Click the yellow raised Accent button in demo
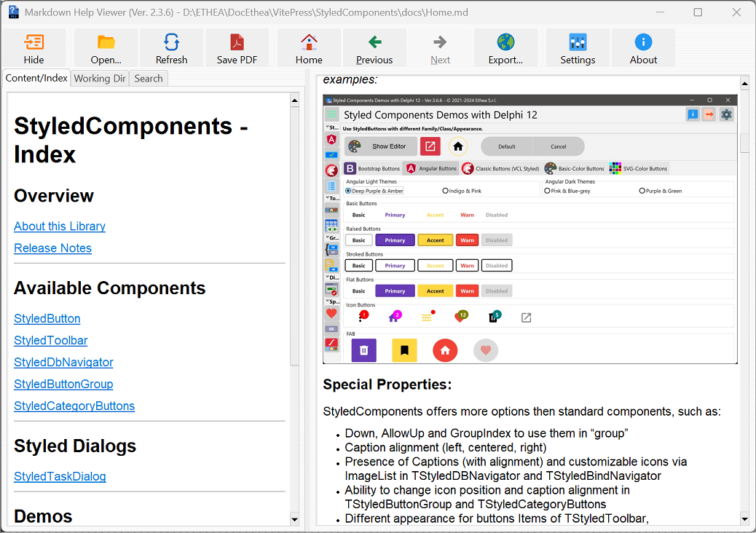The image size is (756, 533). coord(435,240)
